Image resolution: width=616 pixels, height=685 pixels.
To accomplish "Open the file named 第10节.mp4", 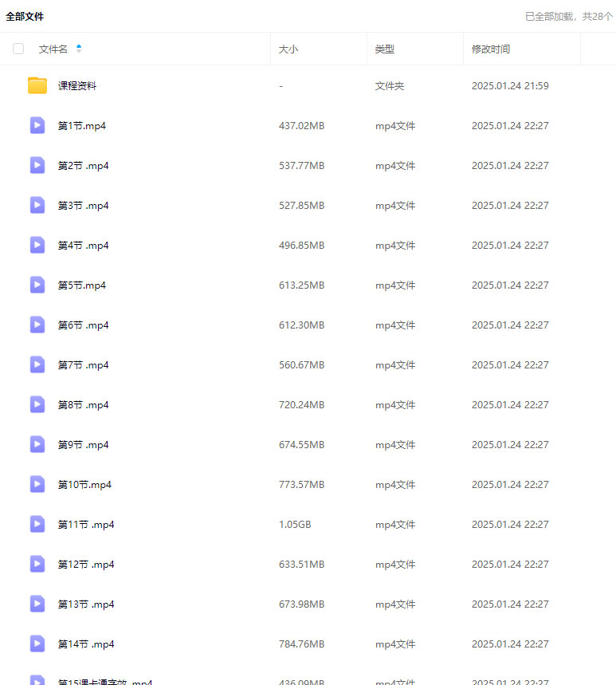I will [x=84, y=484].
